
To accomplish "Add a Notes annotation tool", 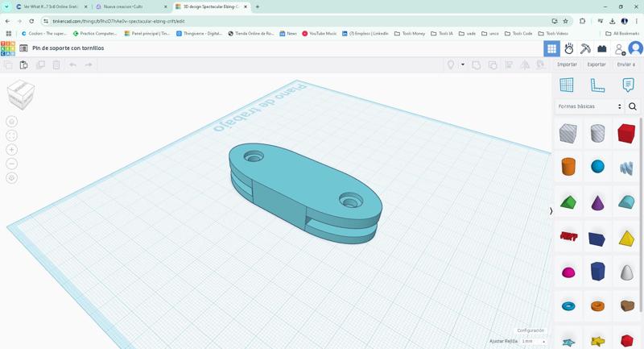I will coord(628,85).
